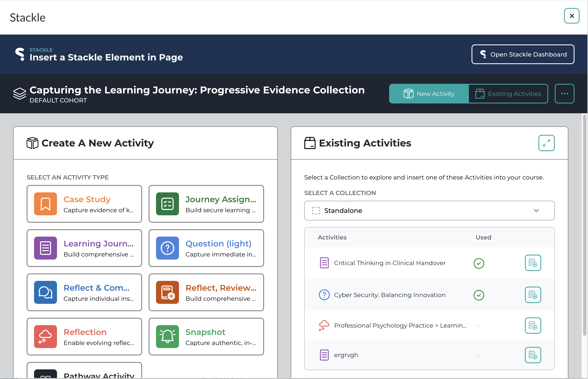
Task: Click the Professional Psychology Practice row text
Action: (400, 326)
